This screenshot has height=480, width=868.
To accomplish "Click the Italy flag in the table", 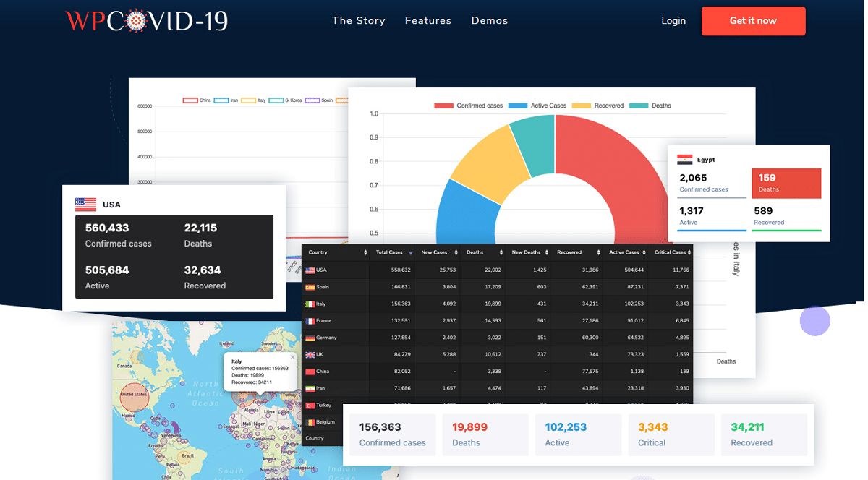I will [x=310, y=304].
